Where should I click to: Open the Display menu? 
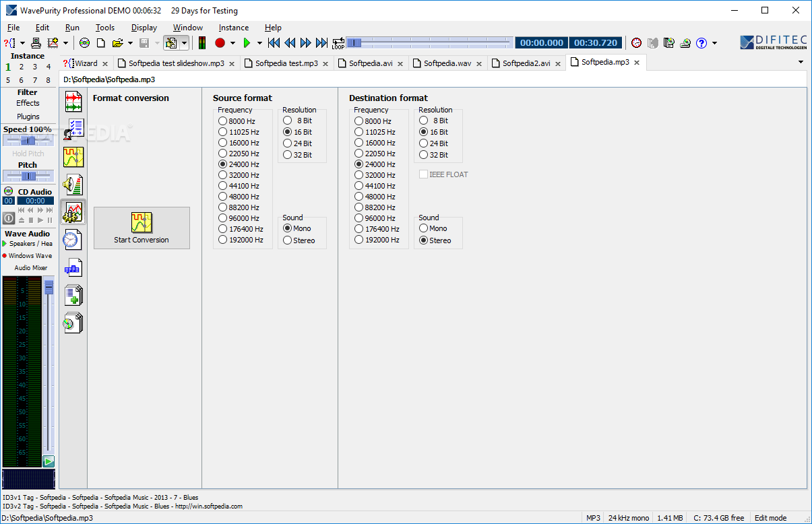(144, 28)
